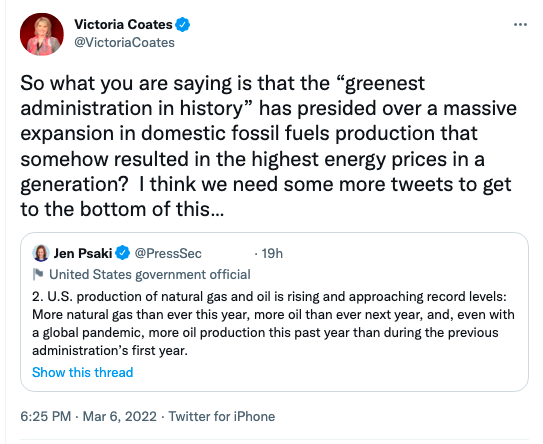Open the @VictoriaCoates handle link
Screen dimensions: 543x444
click(x=124, y=43)
